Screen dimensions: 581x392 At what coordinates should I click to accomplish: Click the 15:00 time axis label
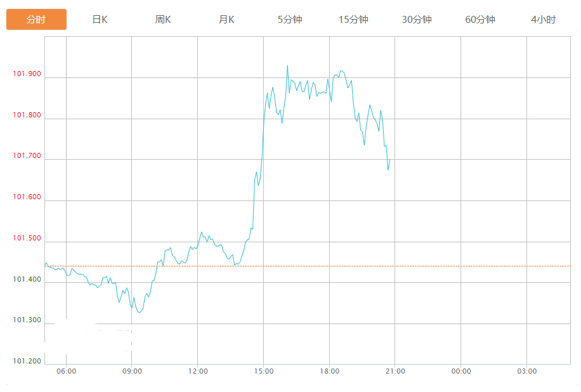pos(264,372)
